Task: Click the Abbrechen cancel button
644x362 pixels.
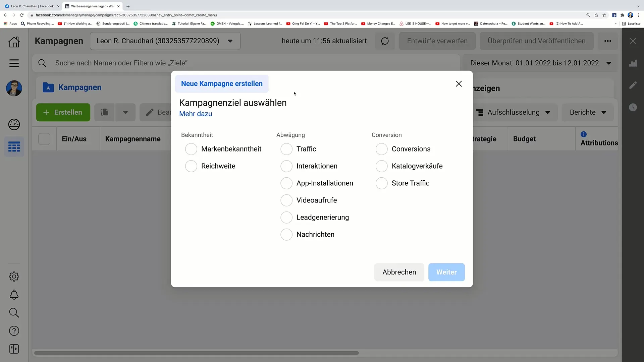Action: (x=399, y=272)
